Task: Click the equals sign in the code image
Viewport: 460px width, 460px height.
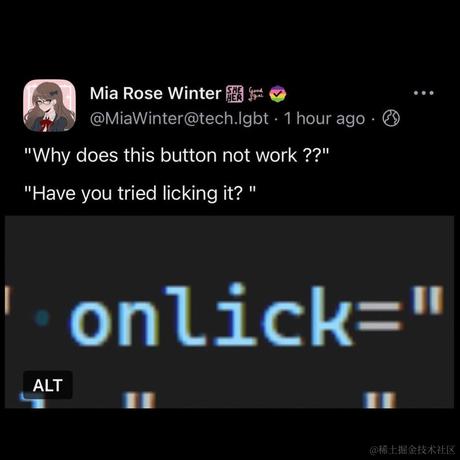Action: (x=381, y=319)
